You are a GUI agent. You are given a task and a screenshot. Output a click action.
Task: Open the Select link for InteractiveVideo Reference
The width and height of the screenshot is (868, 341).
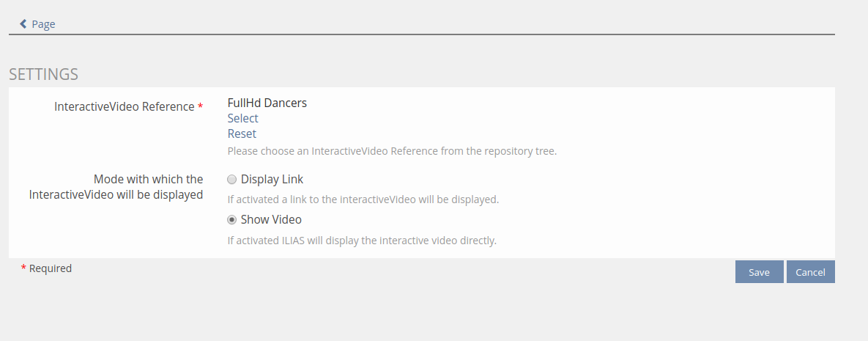(x=242, y=118)
